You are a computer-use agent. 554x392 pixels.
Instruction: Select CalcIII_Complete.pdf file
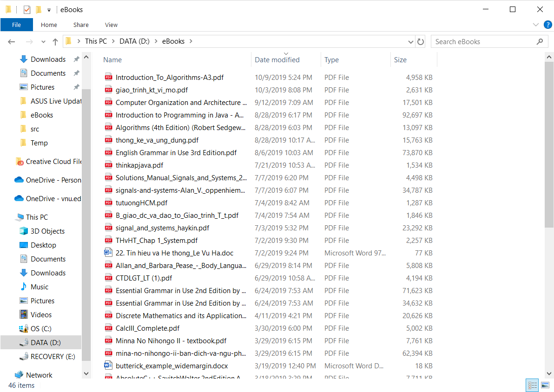(147, 328)
